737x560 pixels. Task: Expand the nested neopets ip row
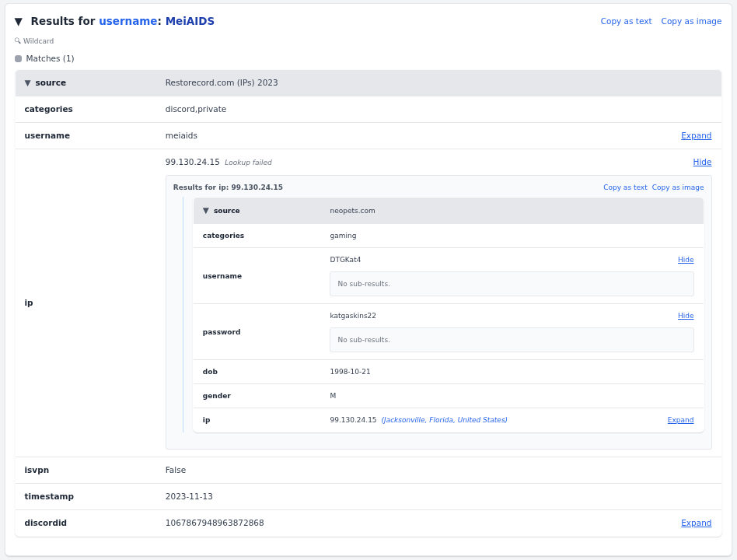(x=680, y=420)
